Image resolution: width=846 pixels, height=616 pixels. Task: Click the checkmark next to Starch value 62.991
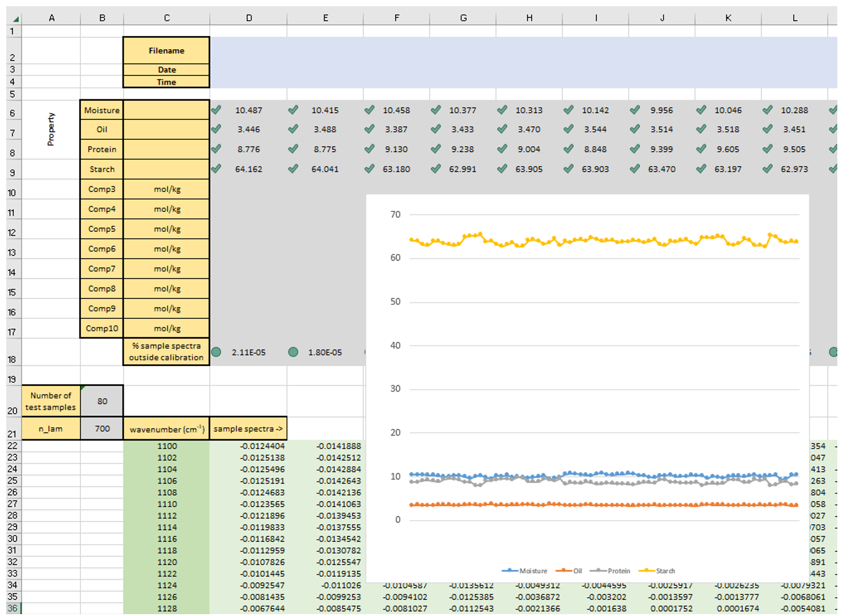tap(436, 168)
